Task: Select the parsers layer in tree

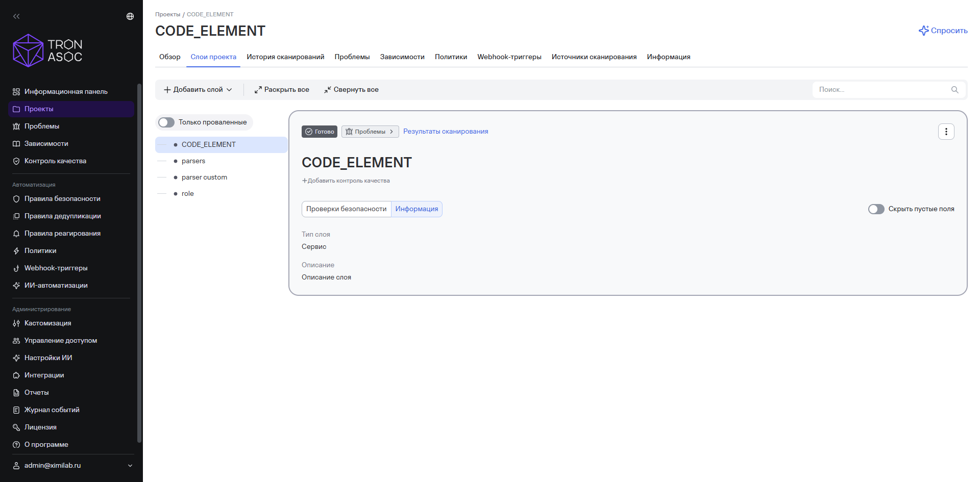Action: 222,161
